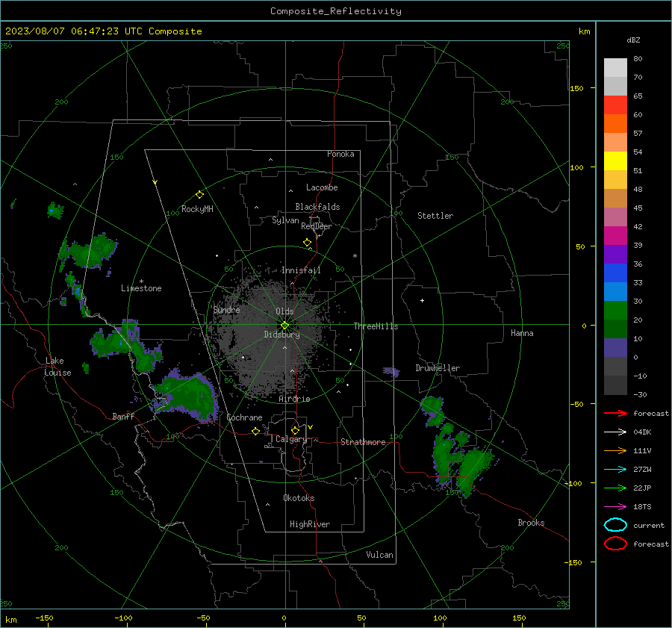Click the Brooks label
Screen dimensions: 672x628
(531, 523)
